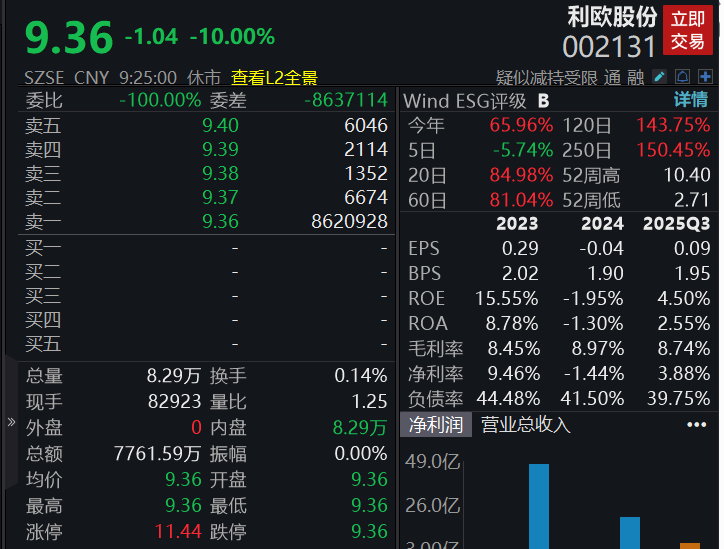Click the tallest blue net profit bar

(539, 505)
